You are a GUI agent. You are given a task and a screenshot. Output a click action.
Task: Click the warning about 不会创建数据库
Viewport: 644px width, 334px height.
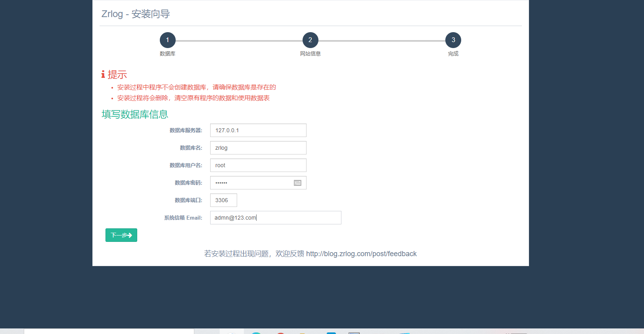click(197, 87)
